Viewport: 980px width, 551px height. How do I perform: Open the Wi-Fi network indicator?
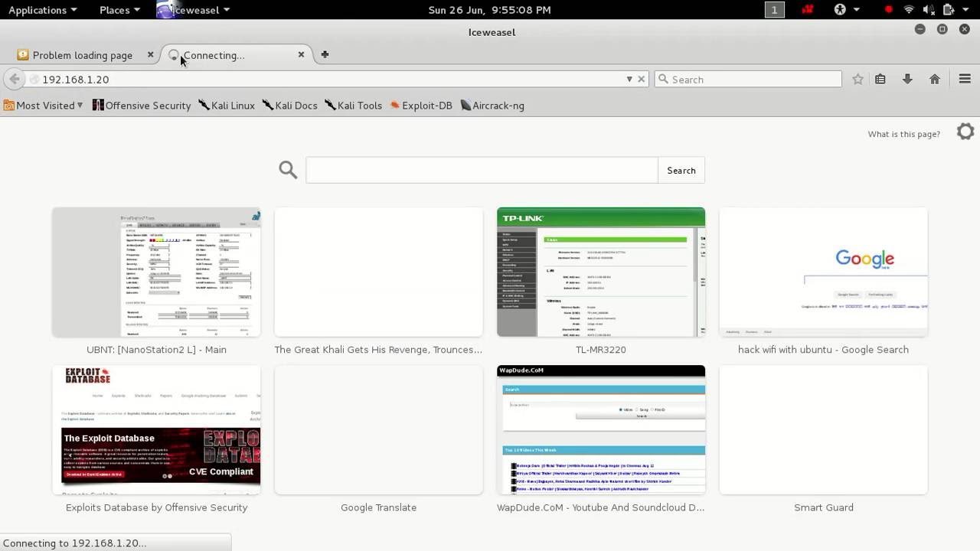[909, 10]
